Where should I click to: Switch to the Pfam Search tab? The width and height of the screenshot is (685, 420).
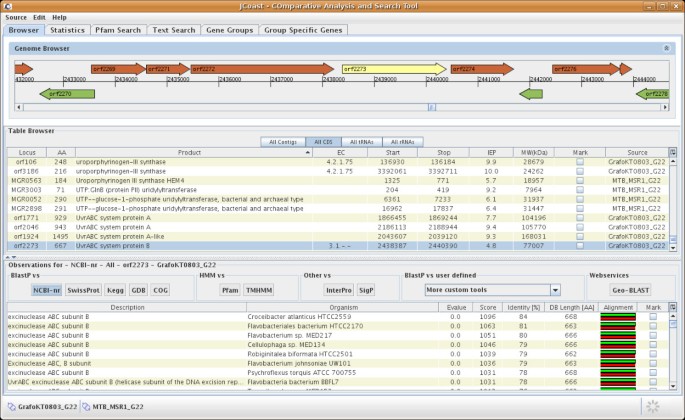(118, 30)
